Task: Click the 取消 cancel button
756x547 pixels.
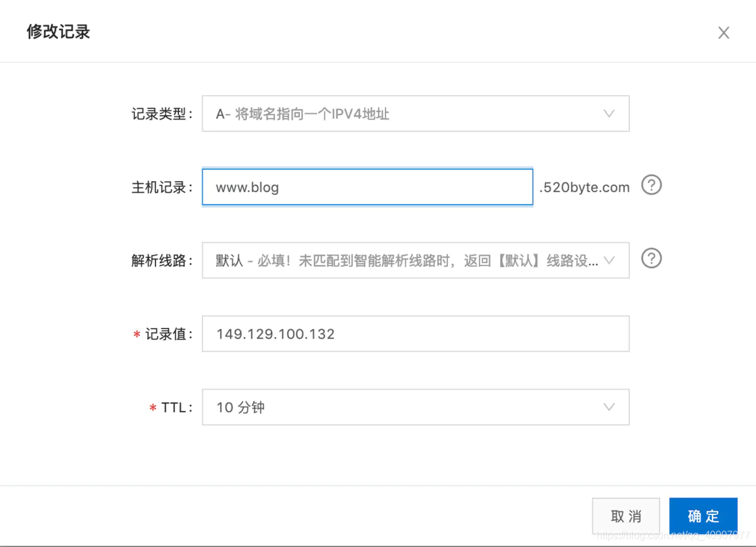Action: [626, 516]
